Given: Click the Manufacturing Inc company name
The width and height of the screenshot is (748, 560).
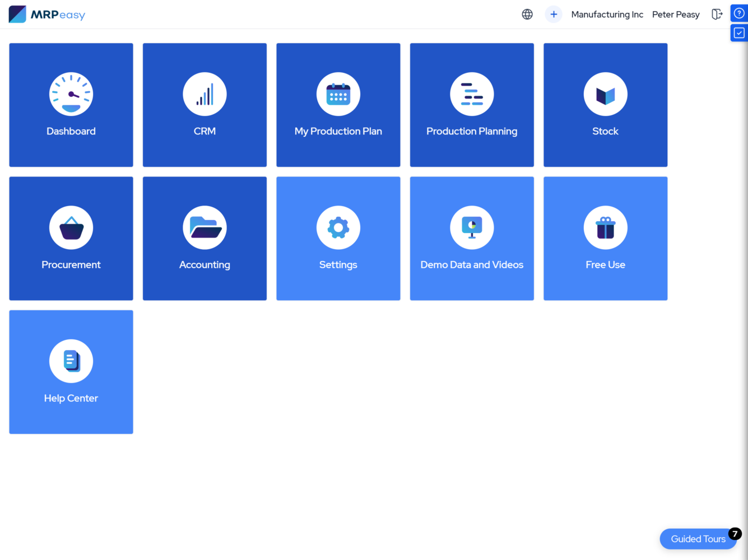Looking at the screenshot, I should click(x=607, y=15).
